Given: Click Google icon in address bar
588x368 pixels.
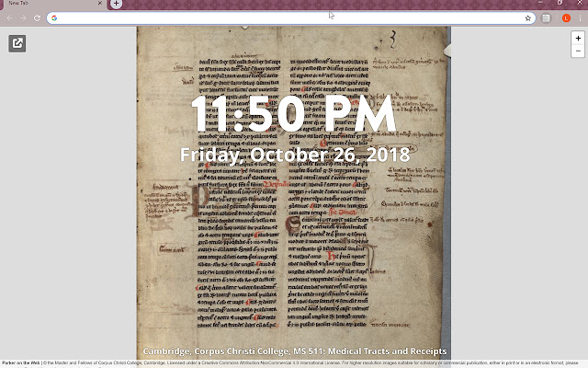Looking at the screenshot, I should [54, 18].
